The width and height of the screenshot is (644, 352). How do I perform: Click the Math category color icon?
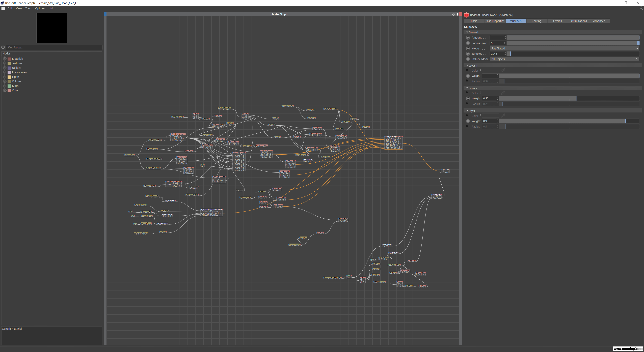(x=9, y=86)
